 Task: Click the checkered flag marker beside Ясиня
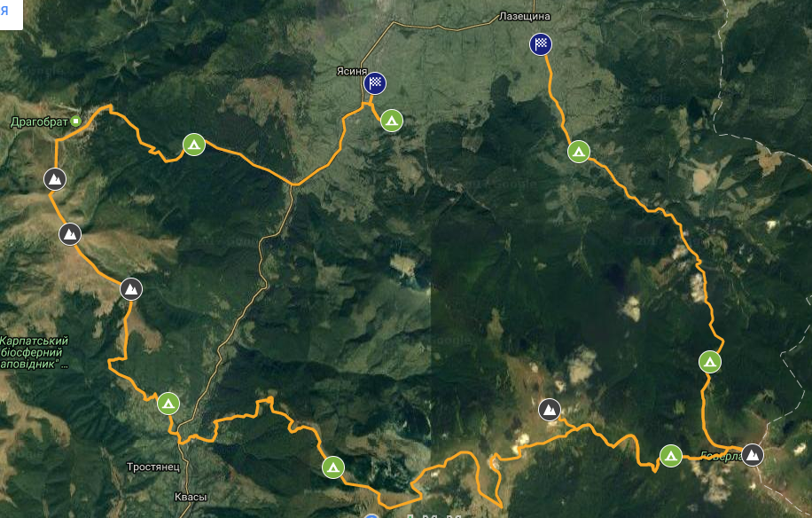[x=375, y=82]
